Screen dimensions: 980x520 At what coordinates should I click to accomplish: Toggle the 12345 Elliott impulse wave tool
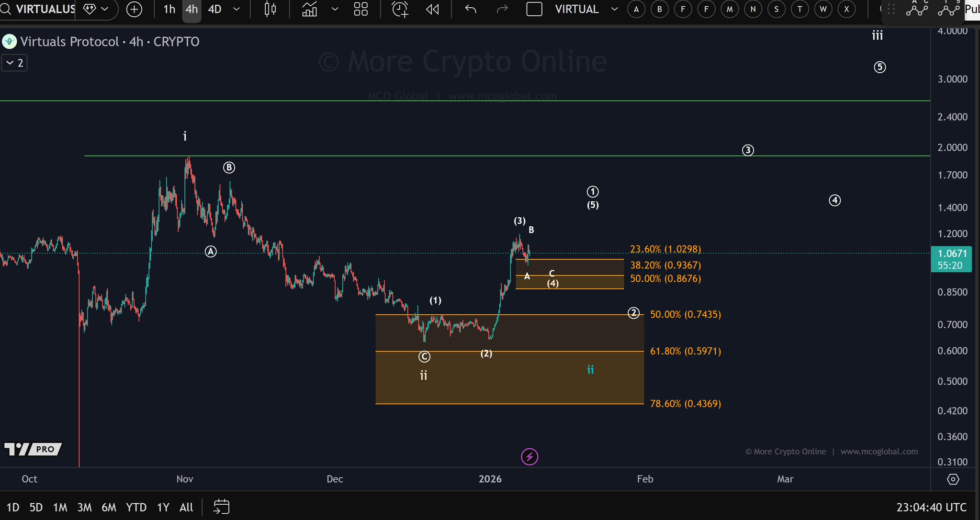[949, 9]
